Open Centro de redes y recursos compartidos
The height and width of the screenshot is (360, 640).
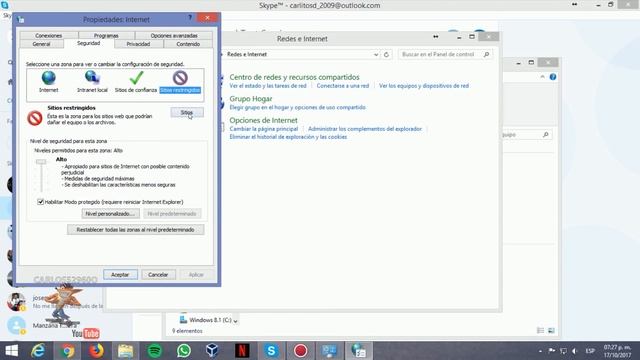pos(294,77)
